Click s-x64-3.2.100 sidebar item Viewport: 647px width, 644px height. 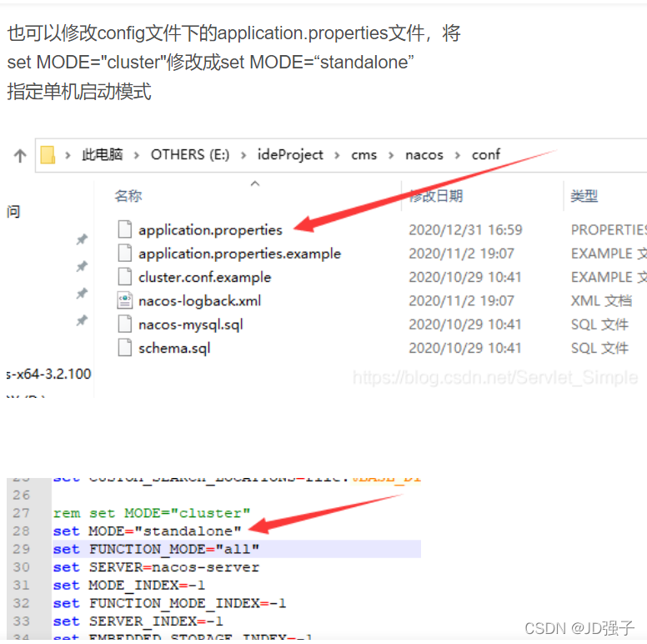[48, 374]
